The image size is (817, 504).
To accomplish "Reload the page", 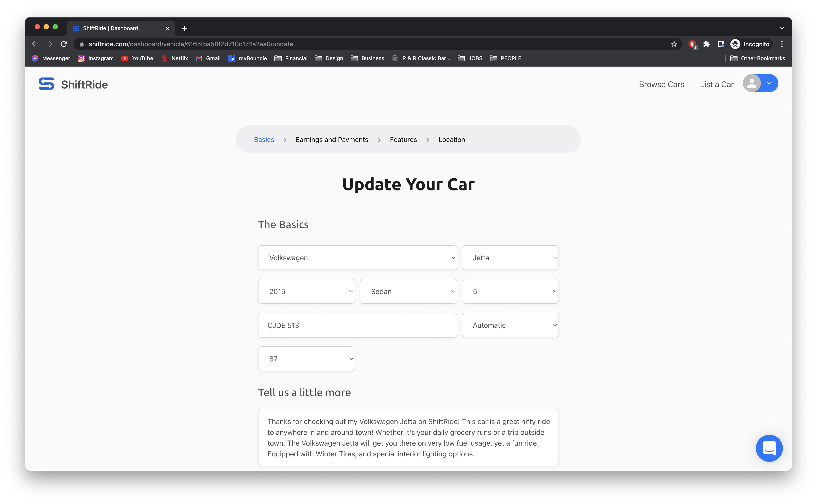I will (x=64, y=44).
